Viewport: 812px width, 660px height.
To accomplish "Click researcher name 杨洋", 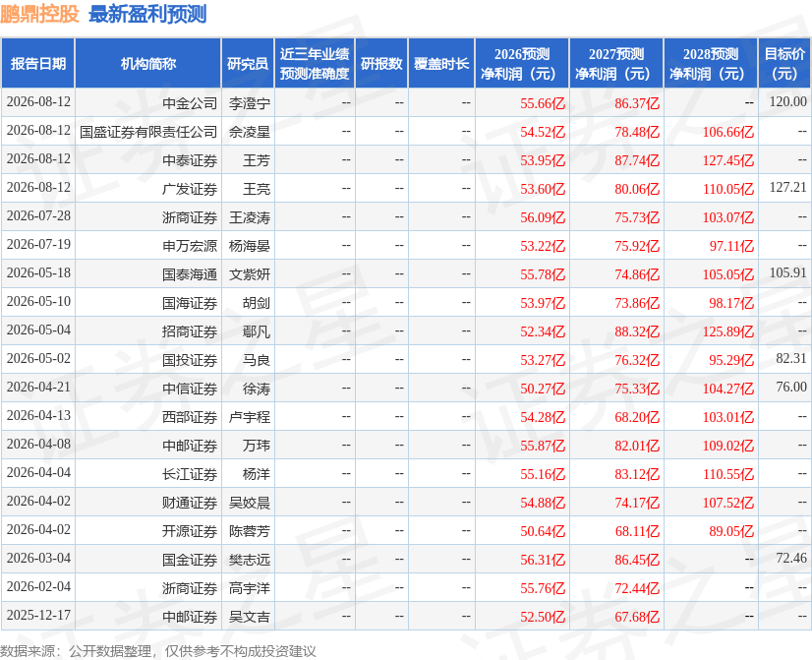I will tap(257, 473).
